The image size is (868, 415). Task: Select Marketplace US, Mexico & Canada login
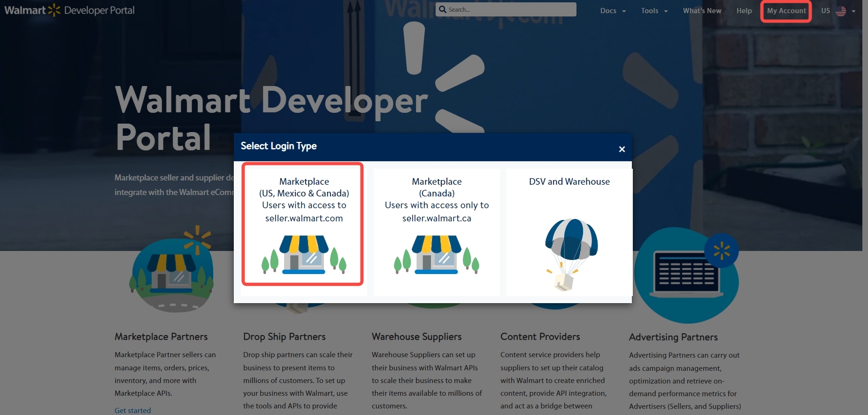pyautogui.click(x=304, y=232)
